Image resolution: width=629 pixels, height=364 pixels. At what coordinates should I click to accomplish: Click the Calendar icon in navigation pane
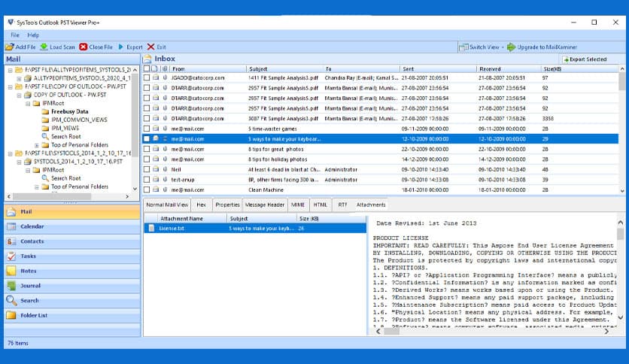11,226
